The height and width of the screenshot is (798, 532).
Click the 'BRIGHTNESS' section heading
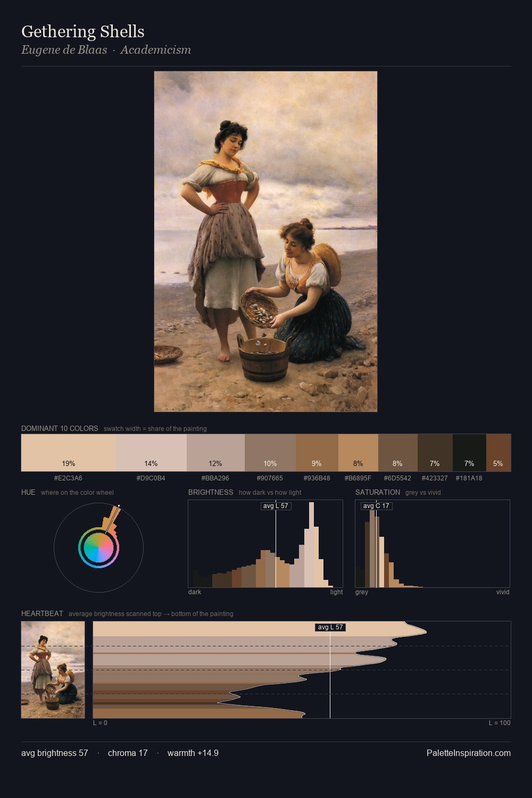[x=211, y=492]
